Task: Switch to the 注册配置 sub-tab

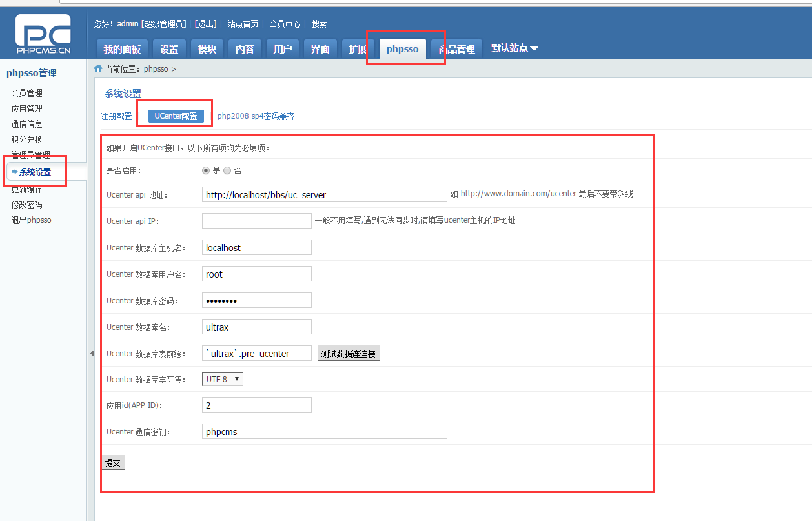Action: [116, 117]
